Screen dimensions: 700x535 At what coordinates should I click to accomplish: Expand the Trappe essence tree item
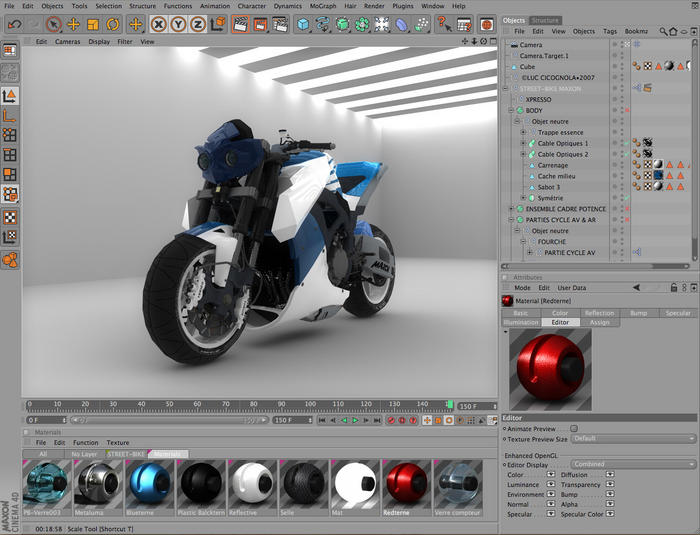click(x=523, y=133)
